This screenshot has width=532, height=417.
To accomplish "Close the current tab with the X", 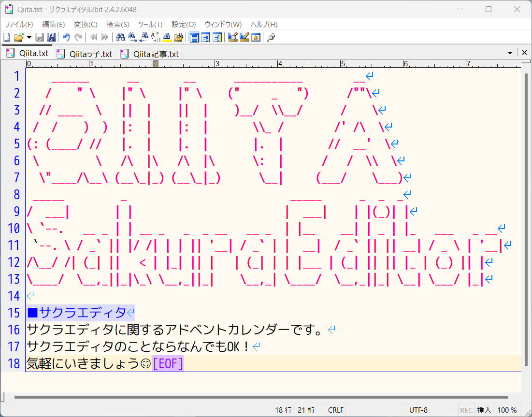I will pyautogui.click(x=524, y=53).
